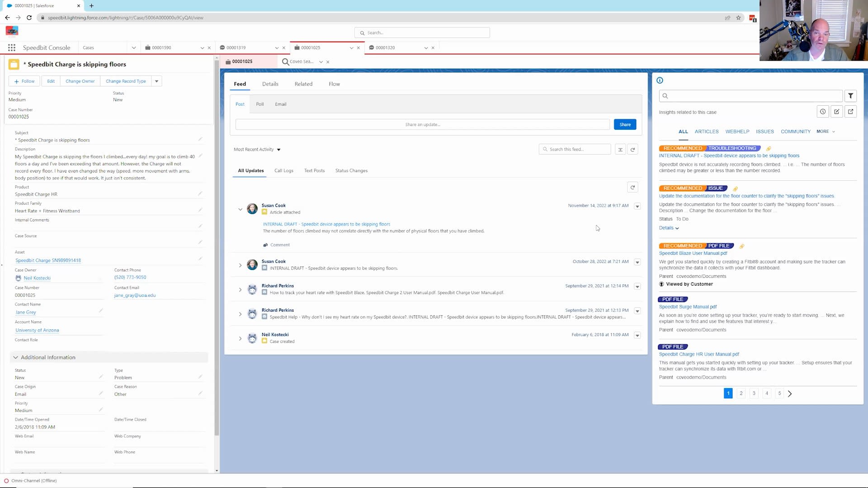Image resolution: width=868 pixels, height=488 pixels.
Task: Expand Susan Cook October 28 post
Action: (x=240, y=265)
